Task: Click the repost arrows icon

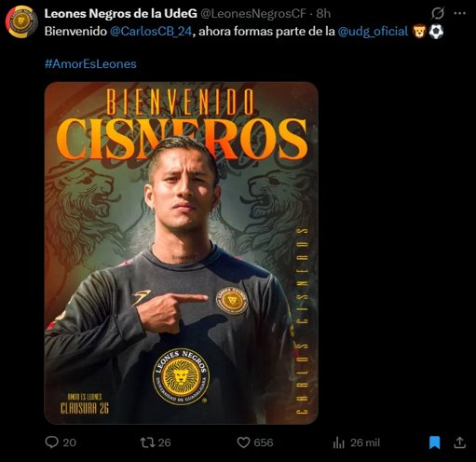Action: pyautogui.click(x=147, y=442)
